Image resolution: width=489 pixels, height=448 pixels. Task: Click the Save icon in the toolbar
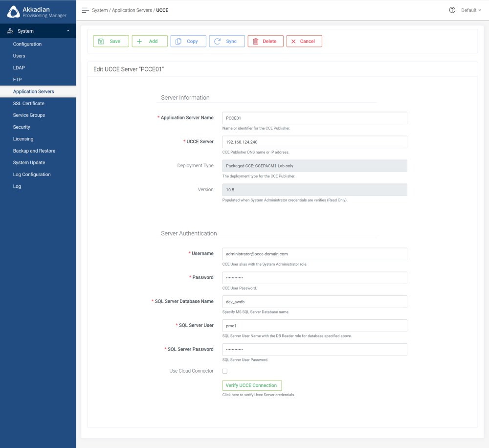(x=102, y=41)
